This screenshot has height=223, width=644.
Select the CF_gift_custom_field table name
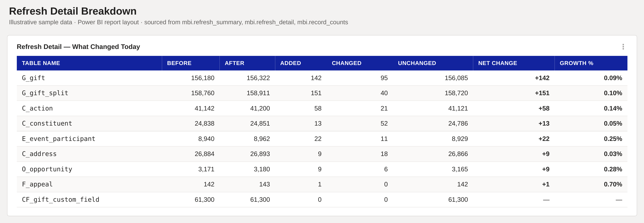point(61,200)
